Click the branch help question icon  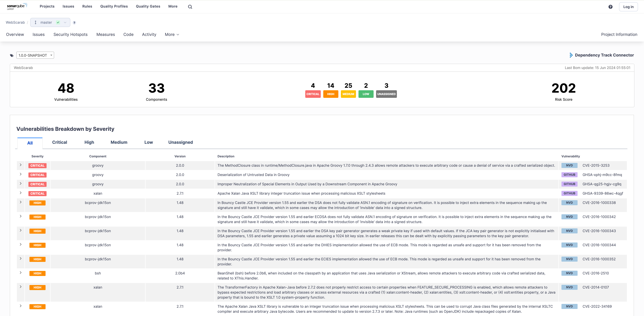click(x=74, y=23)
